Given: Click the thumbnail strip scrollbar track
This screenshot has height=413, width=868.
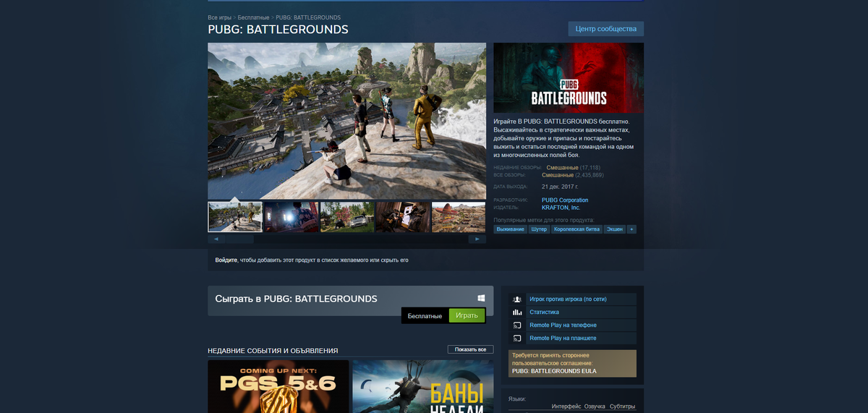Looking at the screenshot, I should [x=346, y=239].
